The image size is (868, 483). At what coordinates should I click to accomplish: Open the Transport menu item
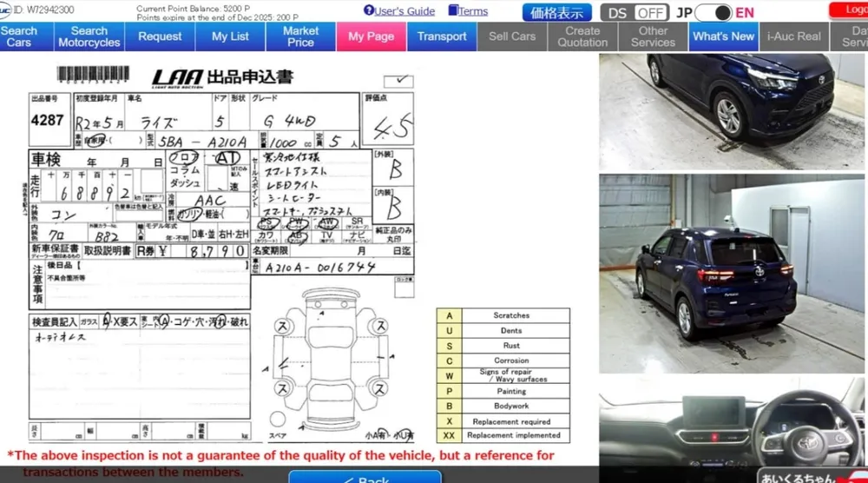[442, 36]
